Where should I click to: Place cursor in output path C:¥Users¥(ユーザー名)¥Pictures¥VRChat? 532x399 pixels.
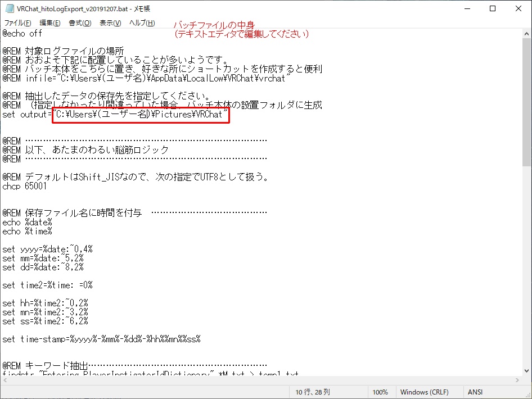[x=141, y=115]
